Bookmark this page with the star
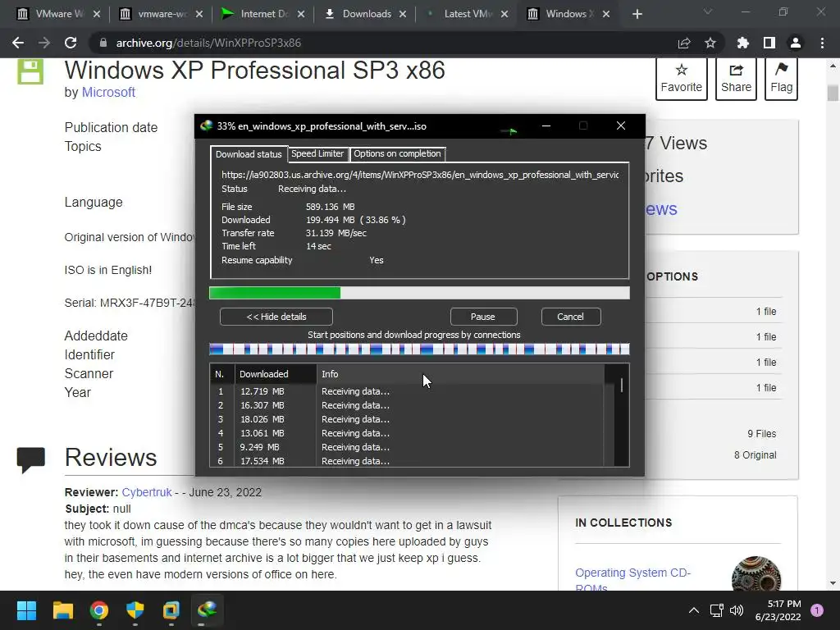 click(x=710, y=43)
